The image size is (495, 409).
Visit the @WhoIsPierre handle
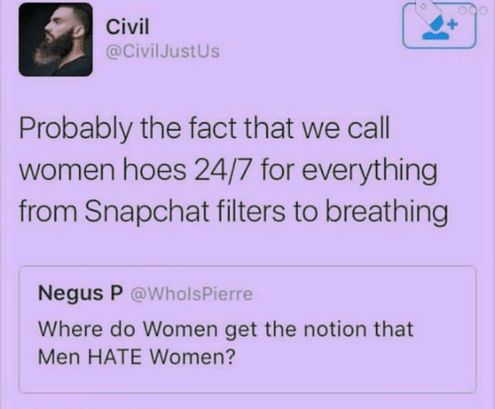pyautogui.click(x=192, y=294)
